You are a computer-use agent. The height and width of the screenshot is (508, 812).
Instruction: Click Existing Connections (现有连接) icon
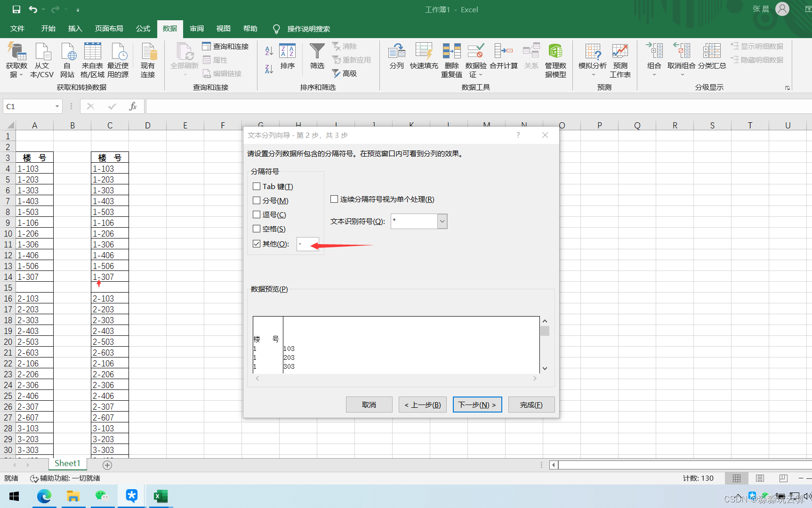pos(148,60)
